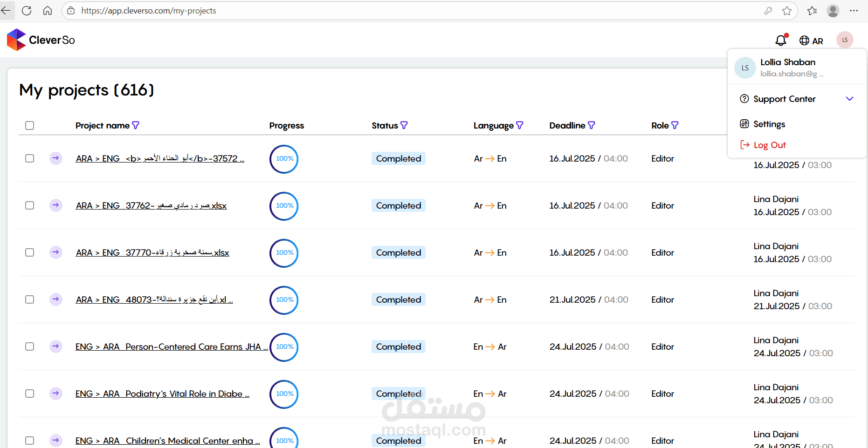This screenshot has width=868, height=448.
Task: Click Ar → En language in 37572 row
Action: (490, 158)
